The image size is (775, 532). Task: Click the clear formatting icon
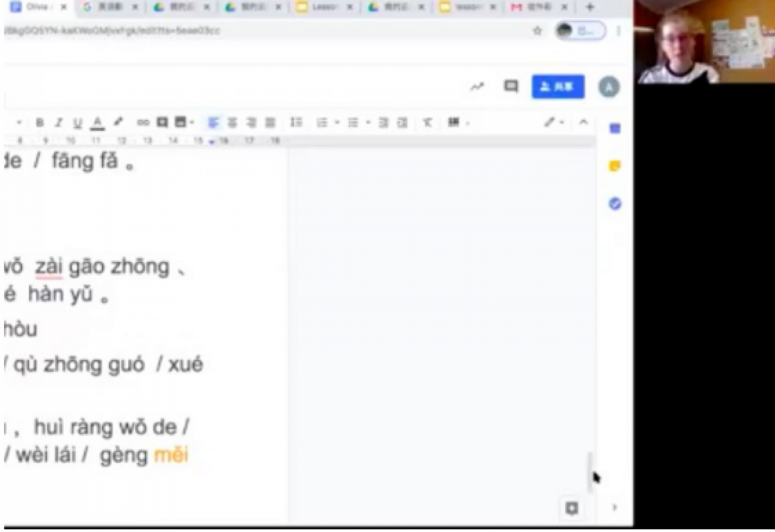(x=427, y=123)
